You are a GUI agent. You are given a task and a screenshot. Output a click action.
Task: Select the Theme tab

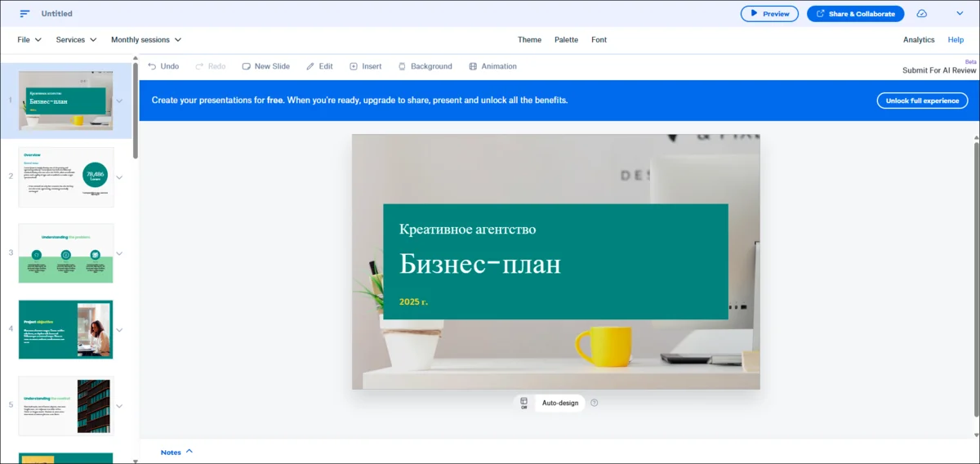[529, 39]
